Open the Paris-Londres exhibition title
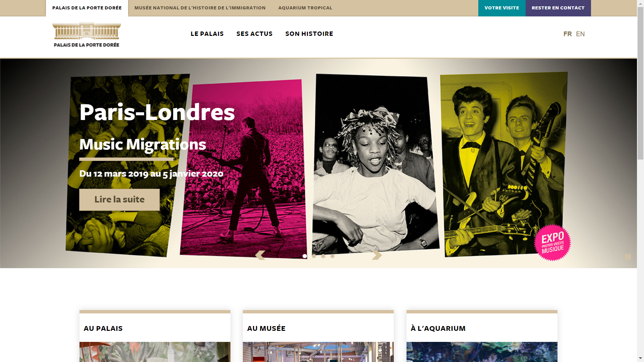The height and width of the screenshot is (362, 644). coord(157,112)
